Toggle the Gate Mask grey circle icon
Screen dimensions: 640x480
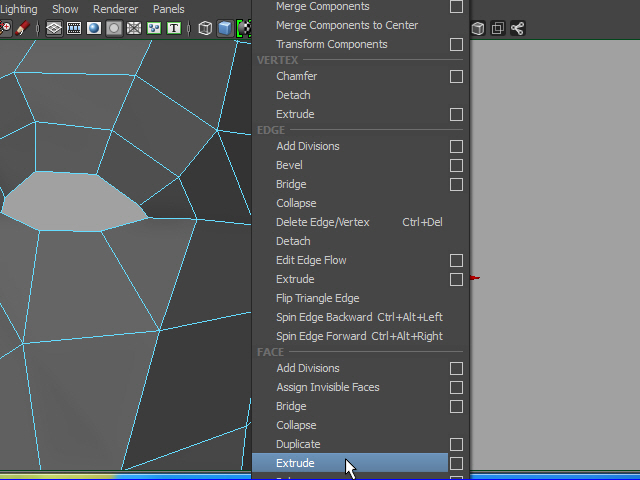pos(114,28)
